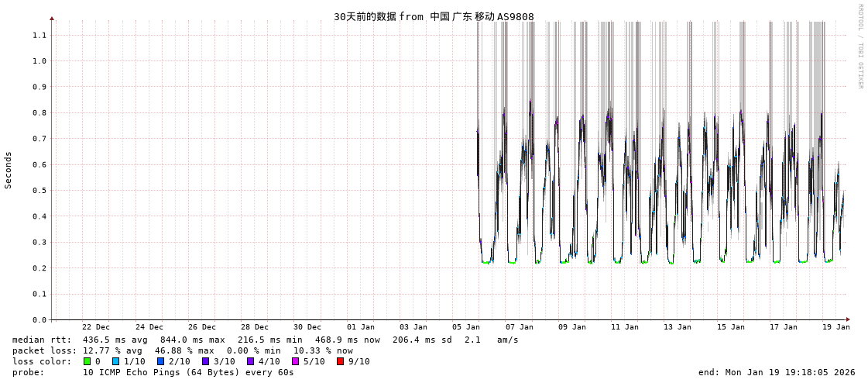Screen dimensions: 868x383
Task: Click the red 9/10 loss swatch
Action: (x=340, y=361)
